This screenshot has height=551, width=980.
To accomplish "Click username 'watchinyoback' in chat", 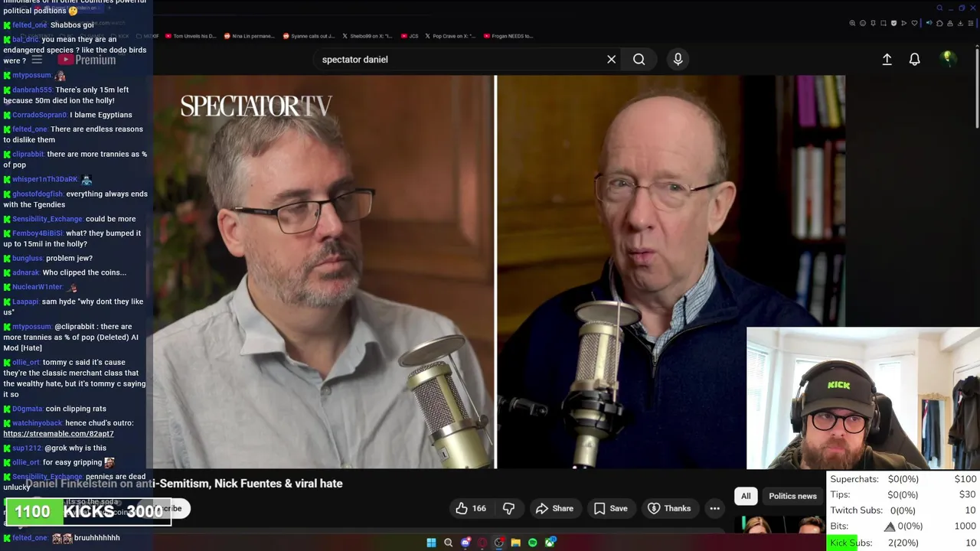I will coord(37,422).
